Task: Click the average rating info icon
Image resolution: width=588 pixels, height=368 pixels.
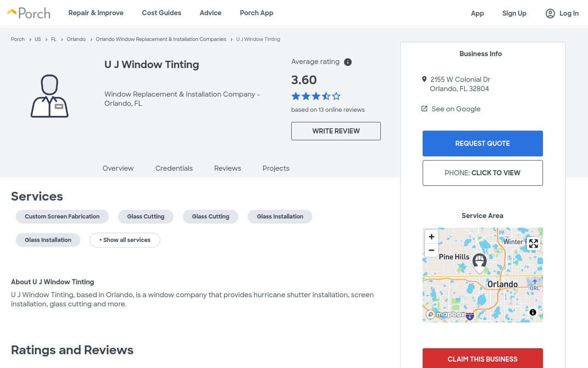Action: click(x=348, y=62)
